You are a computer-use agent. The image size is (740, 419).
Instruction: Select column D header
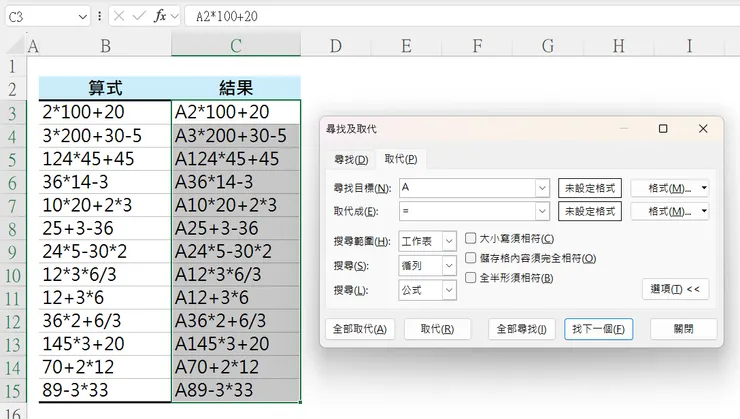[336, 46]
